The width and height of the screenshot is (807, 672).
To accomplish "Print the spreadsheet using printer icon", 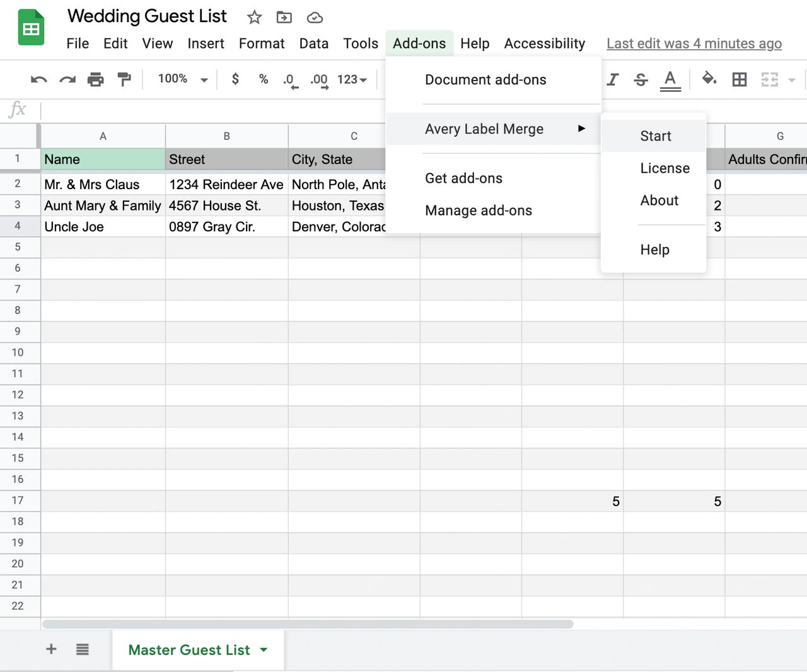I will point(96,79).
